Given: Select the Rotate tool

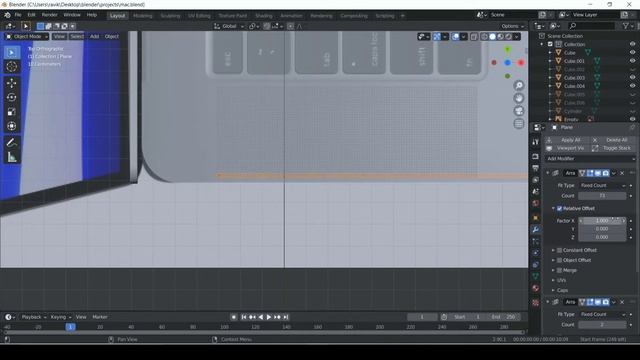Looking at the screenshot, I should [11, 97].
